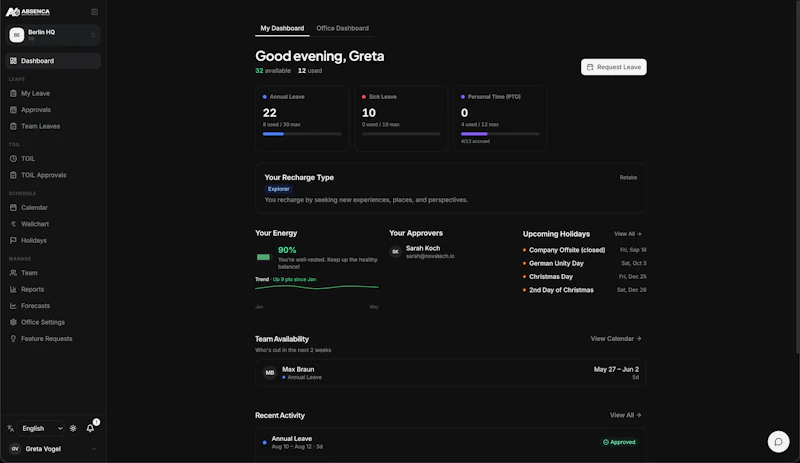Click the My Leave icon in sidebar

tap(13, 93)
